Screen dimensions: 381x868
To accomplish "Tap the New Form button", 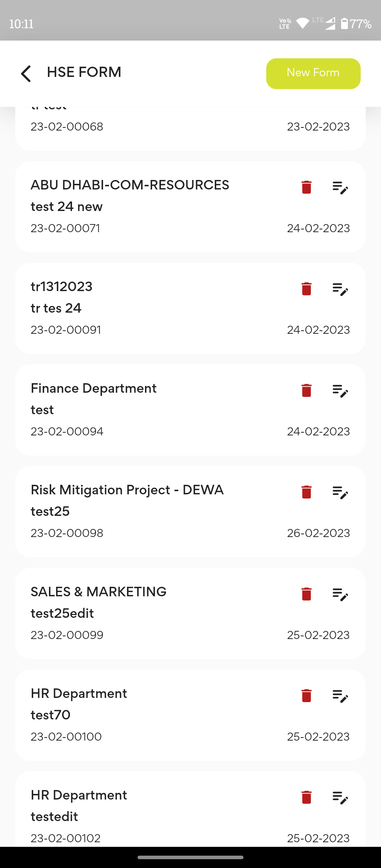I will 313,73.
